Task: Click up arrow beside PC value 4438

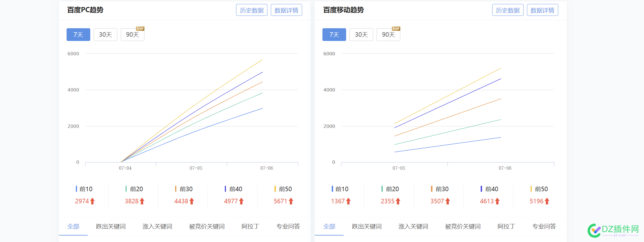Action: coord(192,201)
